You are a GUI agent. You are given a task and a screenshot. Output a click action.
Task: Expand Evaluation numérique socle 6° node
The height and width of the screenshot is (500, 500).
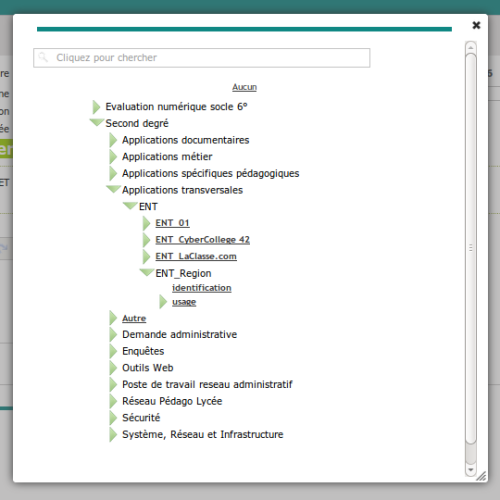(x=96, y=107)
